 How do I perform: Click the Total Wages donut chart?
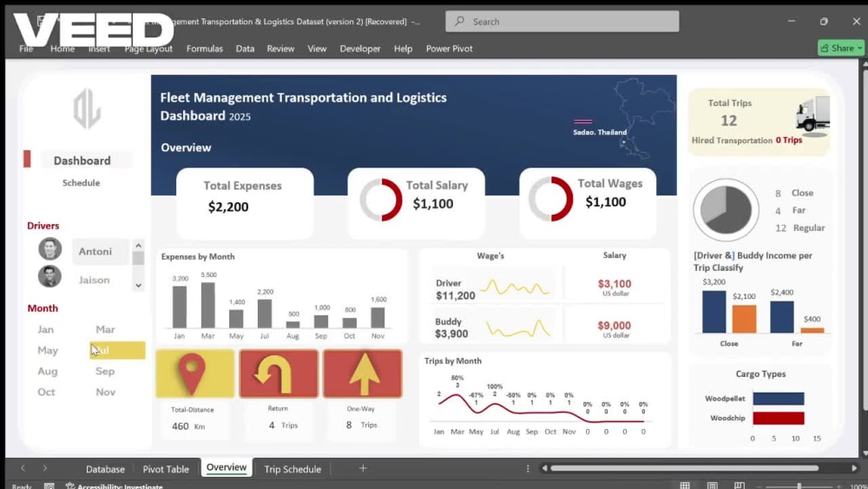tap(551, 199)
